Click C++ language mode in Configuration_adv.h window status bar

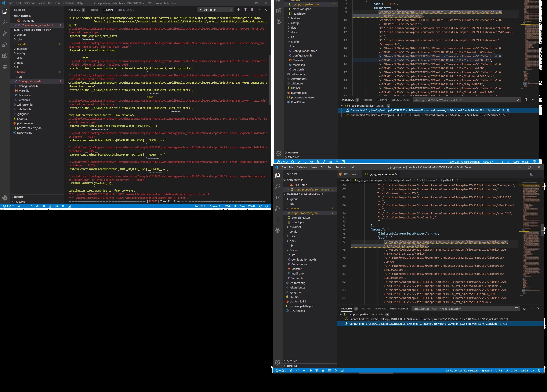[x=242, y=206]
